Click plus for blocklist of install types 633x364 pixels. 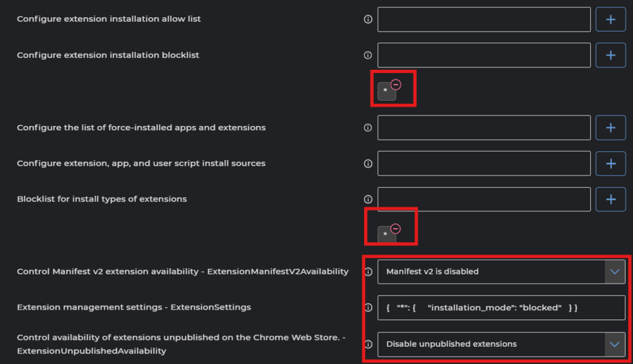(x=610, y=200)
